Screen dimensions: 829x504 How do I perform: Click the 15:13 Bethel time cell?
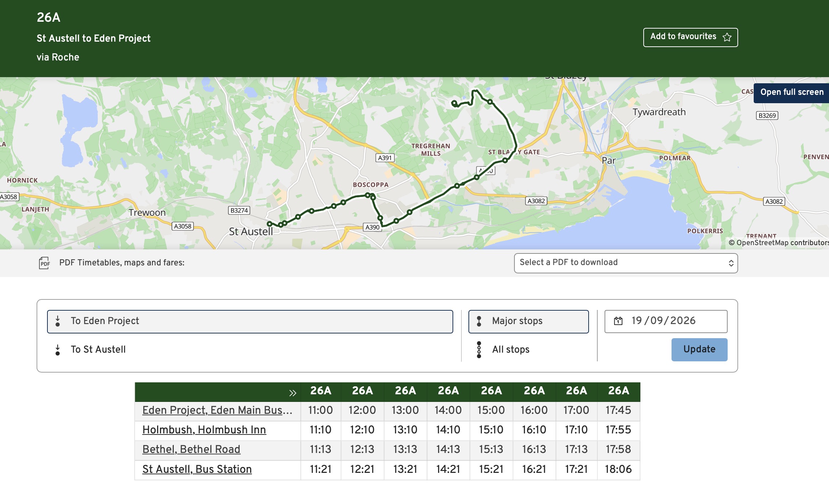click(491, 449)
